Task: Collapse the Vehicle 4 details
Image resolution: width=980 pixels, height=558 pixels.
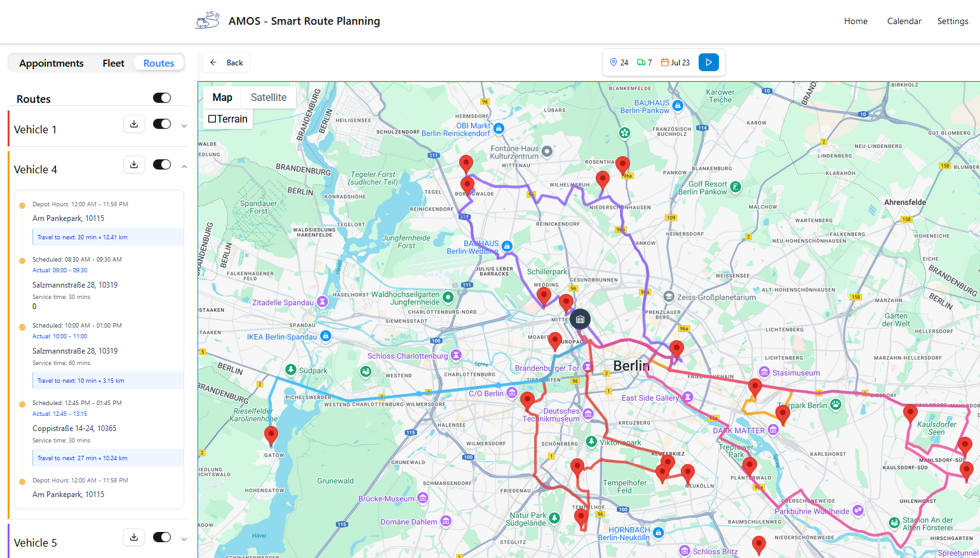Action: 184,166
